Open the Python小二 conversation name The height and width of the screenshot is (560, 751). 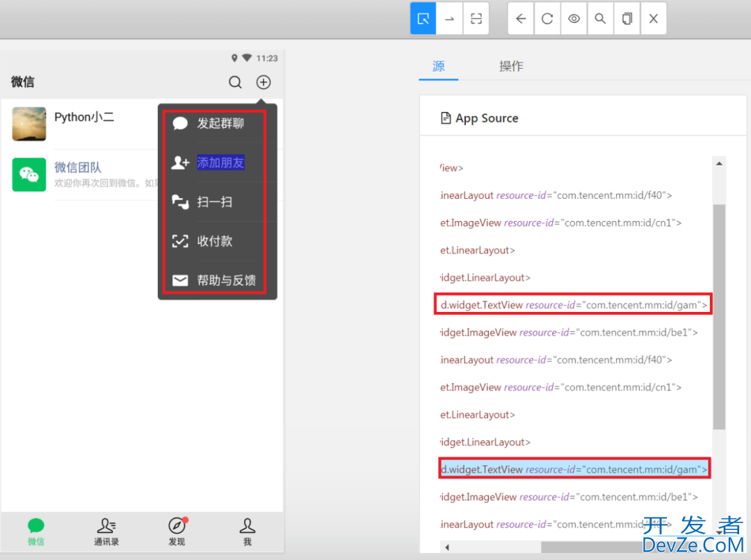point(84,117)
